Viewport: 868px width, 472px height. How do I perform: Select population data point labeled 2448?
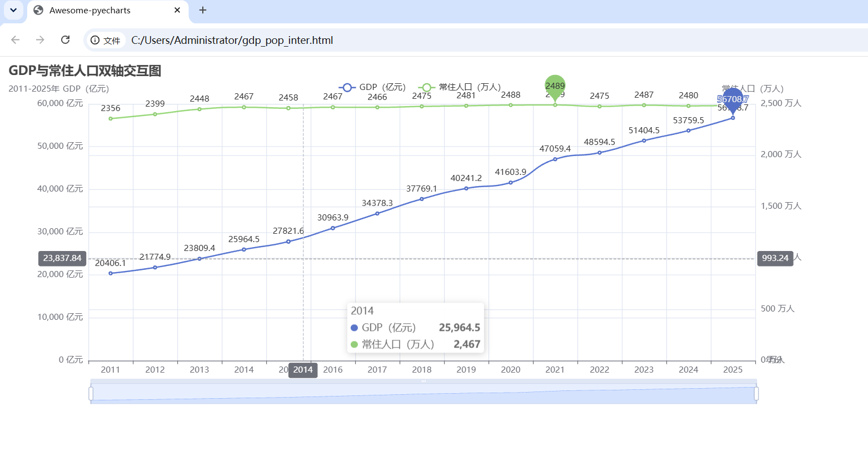click(x=199, y=109)
